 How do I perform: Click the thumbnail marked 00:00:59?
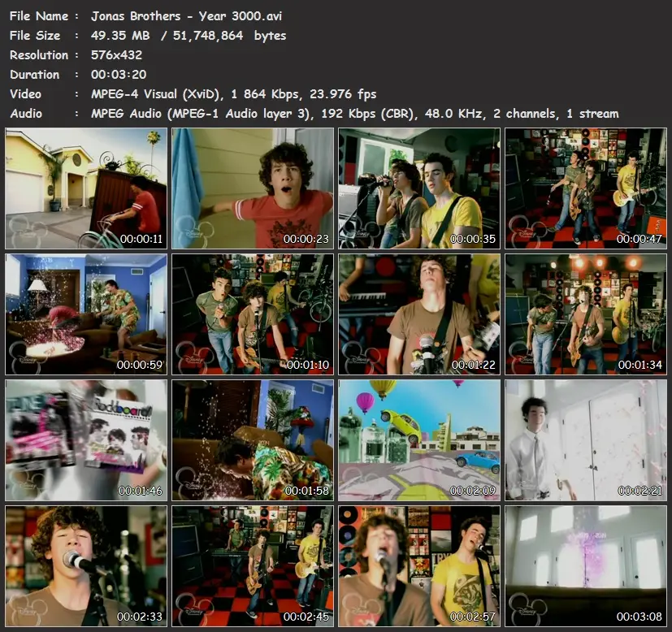[86, 314]
